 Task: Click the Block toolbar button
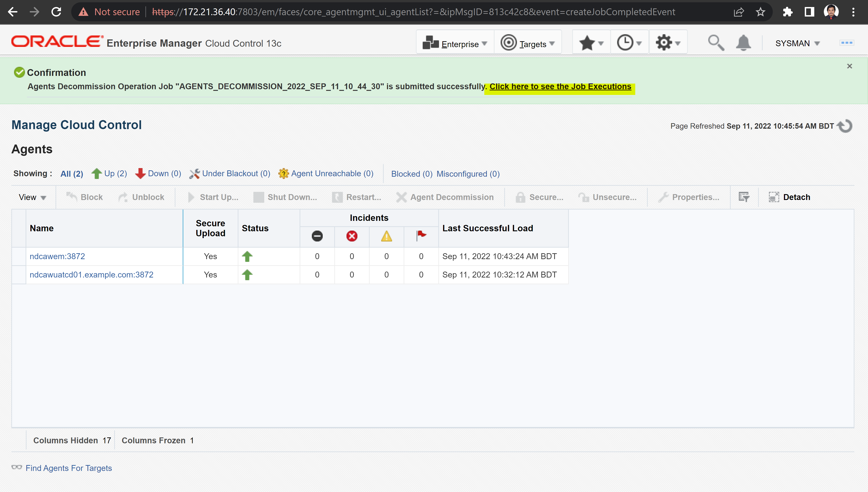coord(85,197)
